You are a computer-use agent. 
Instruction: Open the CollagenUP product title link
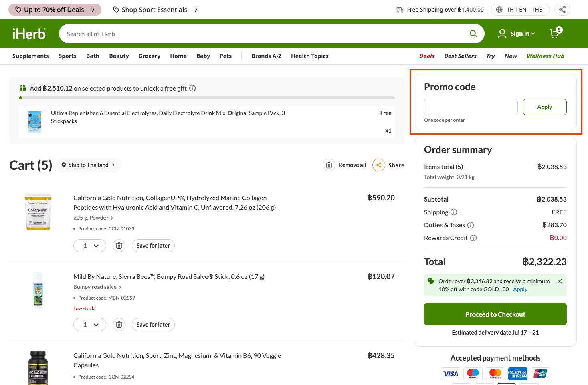175,203
